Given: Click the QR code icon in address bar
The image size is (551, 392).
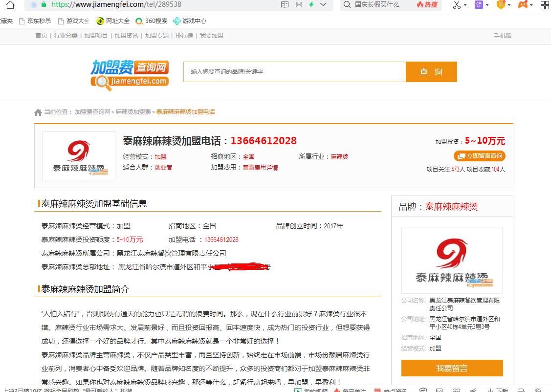Looking at the screenshot, I should tap(299, 4).
